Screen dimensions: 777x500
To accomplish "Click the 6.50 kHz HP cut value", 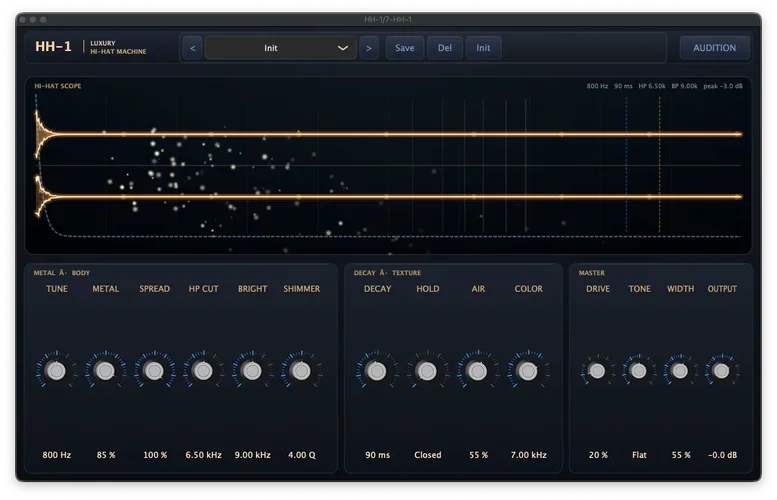I will click(x=203, y=455).
